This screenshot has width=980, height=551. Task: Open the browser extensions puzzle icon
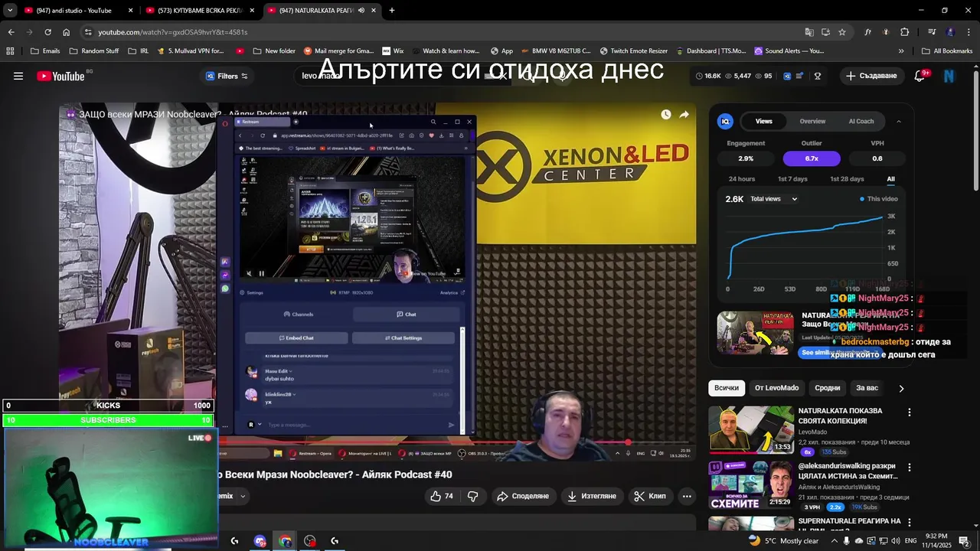[905, 32]
